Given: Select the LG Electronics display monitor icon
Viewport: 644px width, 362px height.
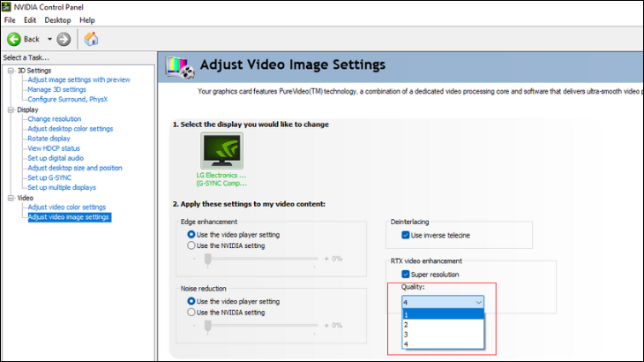Looking at the screenshot, I should point(221,151).
